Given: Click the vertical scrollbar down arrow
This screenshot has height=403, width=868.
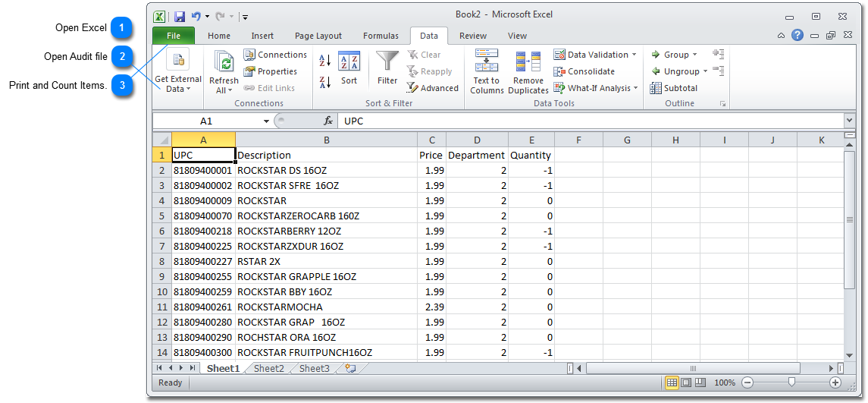Looking at the screenshot, I should click(x=850, y=355).
